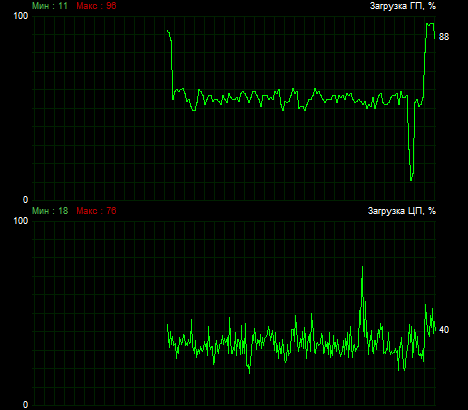Click the 'Загрузка ГП, %' graph title

click(x=403, y=6)
